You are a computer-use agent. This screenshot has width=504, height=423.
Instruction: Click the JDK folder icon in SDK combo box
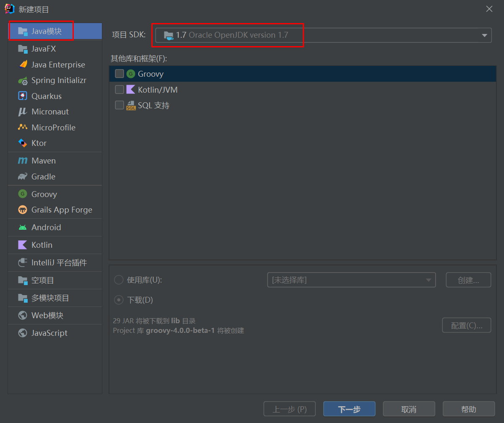tap(169, 35)
